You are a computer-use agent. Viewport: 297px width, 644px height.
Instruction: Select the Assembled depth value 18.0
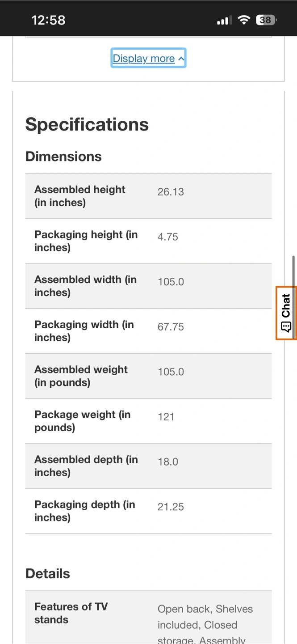pyautogui.click(x=168, y=462)
